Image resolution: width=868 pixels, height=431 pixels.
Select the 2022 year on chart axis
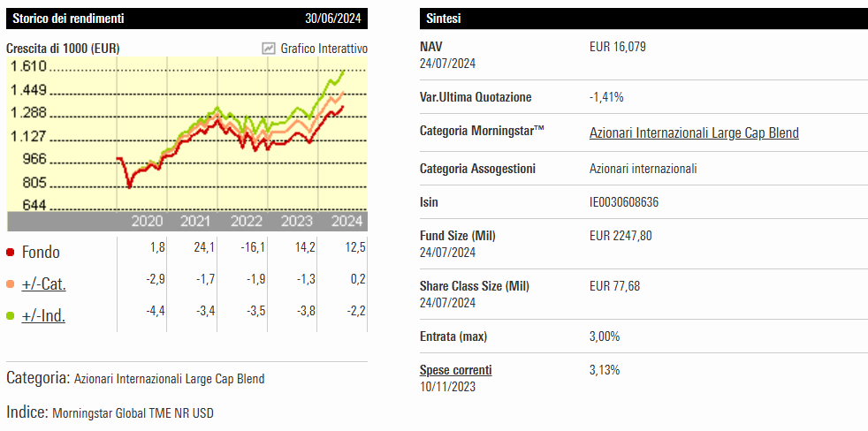246,221
